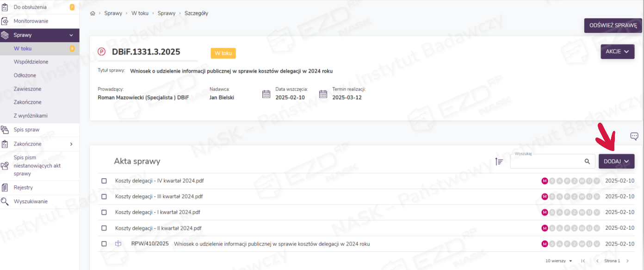The image size is (644, 270).
Task: Check the box for IV kwartał 2024.pdf
Action: click(104, 181)
